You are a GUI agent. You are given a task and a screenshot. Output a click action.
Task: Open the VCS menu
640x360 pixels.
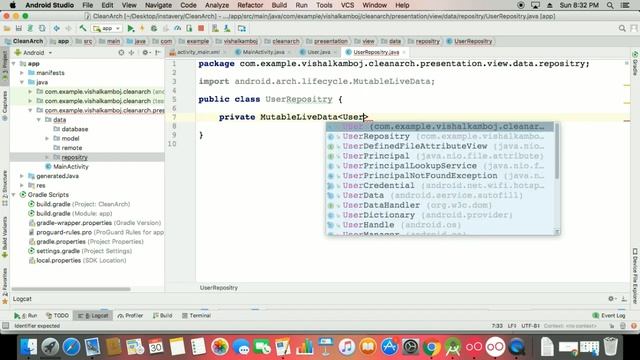pyautogui.click(x=347, y=5)
